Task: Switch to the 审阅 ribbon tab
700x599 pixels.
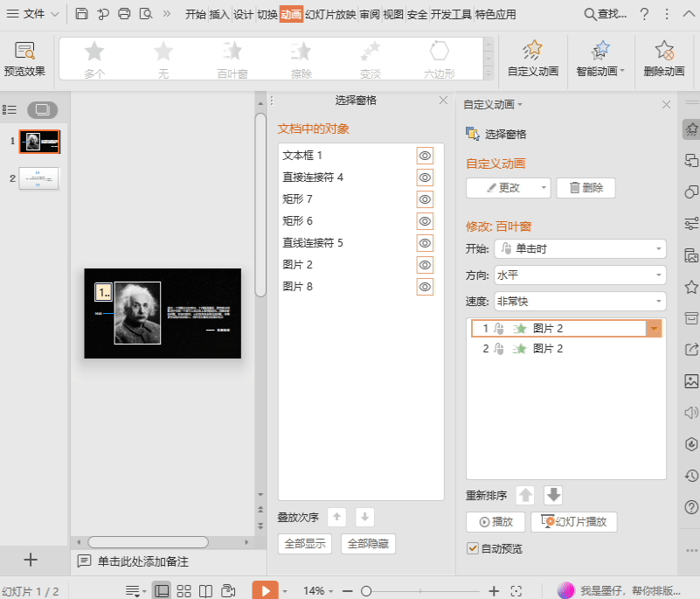Action: pos(370,15)
